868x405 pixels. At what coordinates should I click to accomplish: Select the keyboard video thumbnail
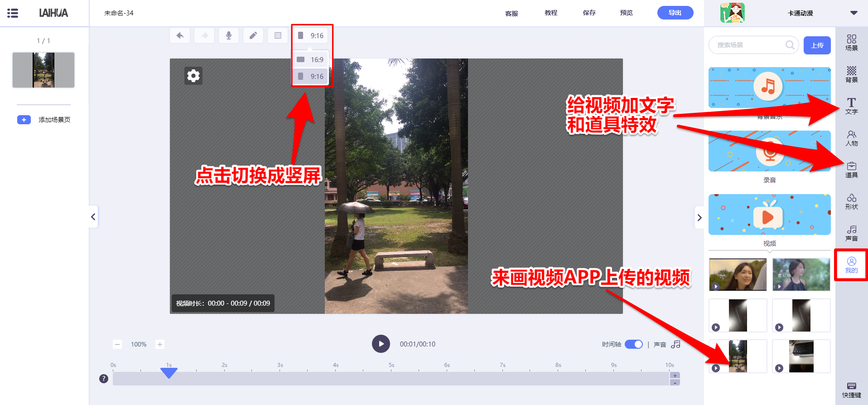click(x=801, y=356)
